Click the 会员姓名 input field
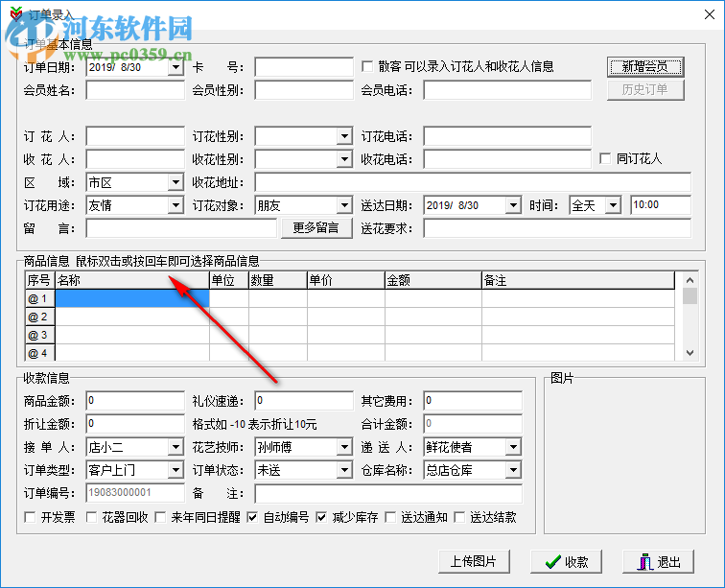This screenshot has width=725, height=588. click(135, 90)
